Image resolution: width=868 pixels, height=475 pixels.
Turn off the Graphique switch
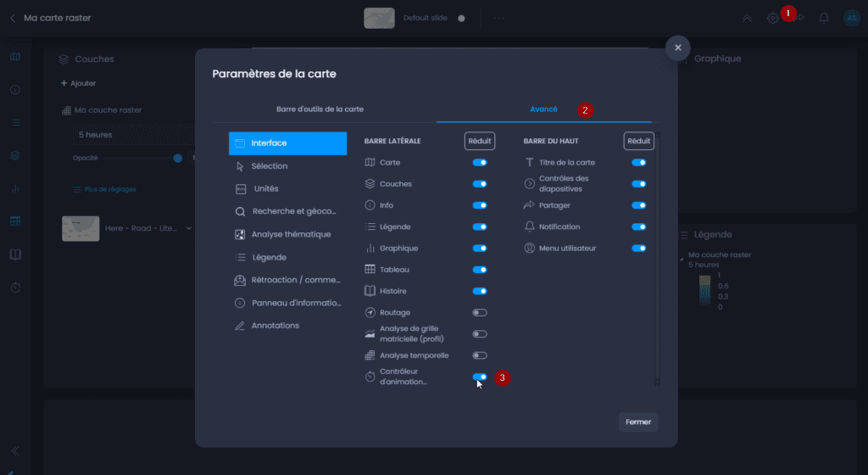click(480, 248)
